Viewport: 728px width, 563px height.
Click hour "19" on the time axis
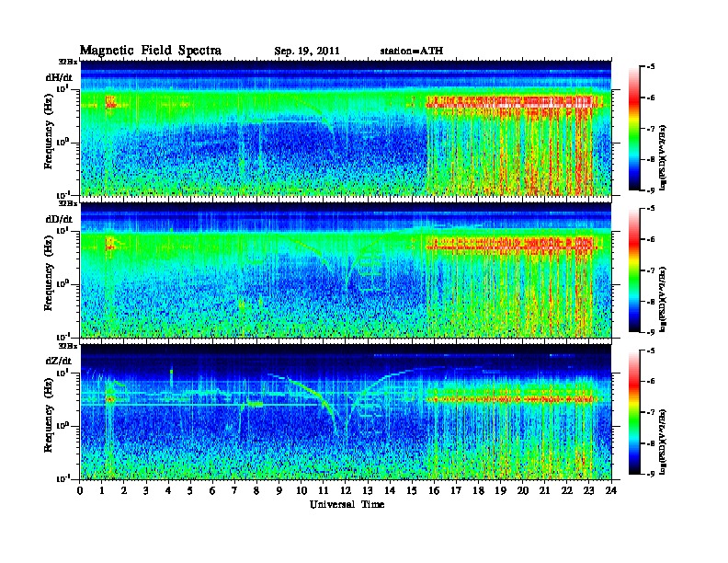[x=500, y=491]
